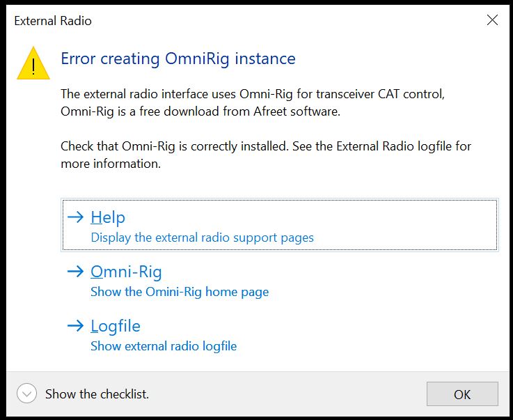This screenshot has height=420, width=513.
Task: Click the arrow icon beside Help
Action: click(75, 217)
